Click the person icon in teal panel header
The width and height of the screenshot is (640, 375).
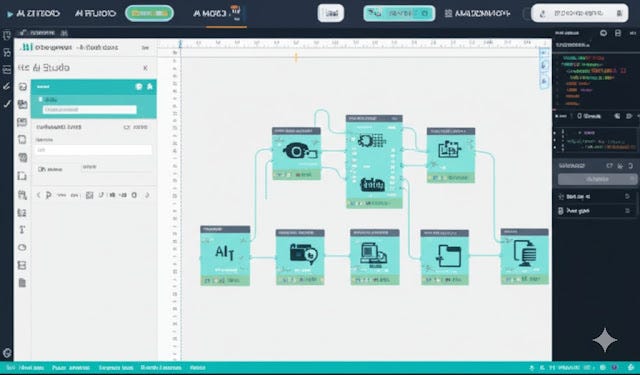[150, 87]
